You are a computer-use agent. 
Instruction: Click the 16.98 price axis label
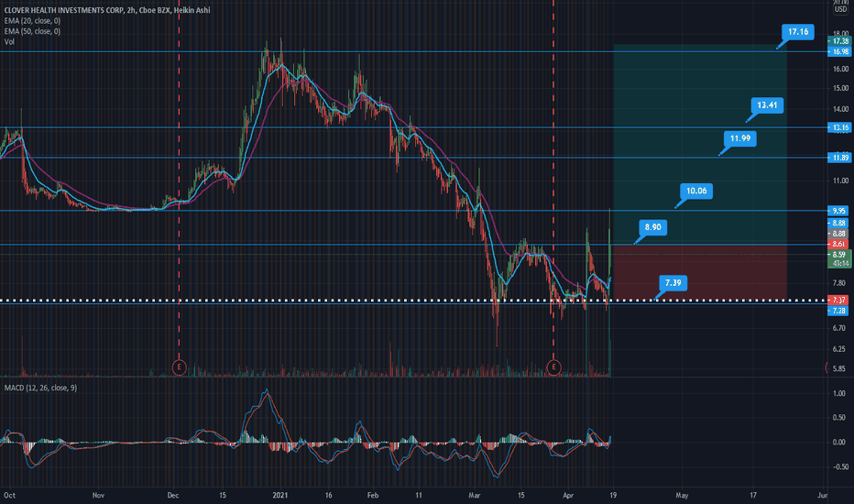tap(838, 51)
